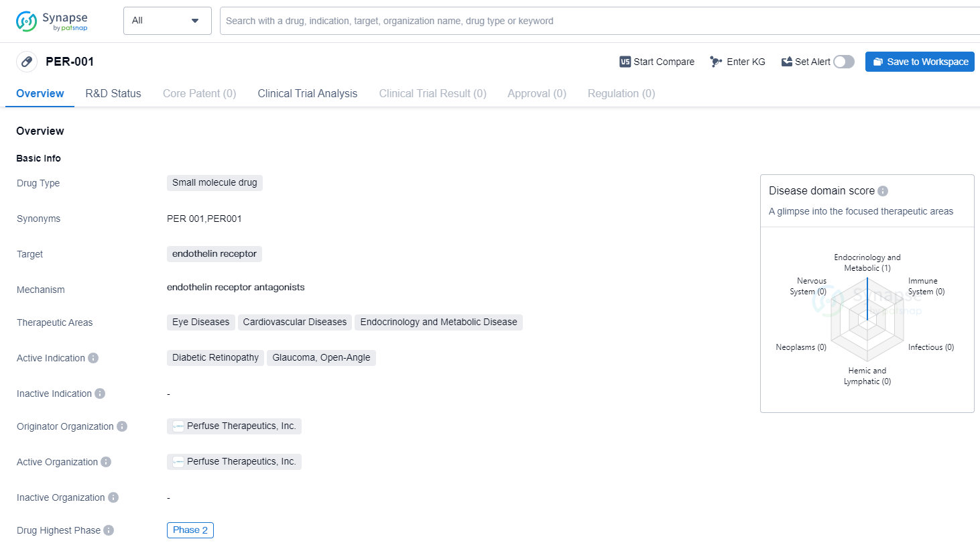This screenshot has height=543, width=980.
Task: Click the Diabetic Retinopathy indication tag
Action: tap(215, 357)
